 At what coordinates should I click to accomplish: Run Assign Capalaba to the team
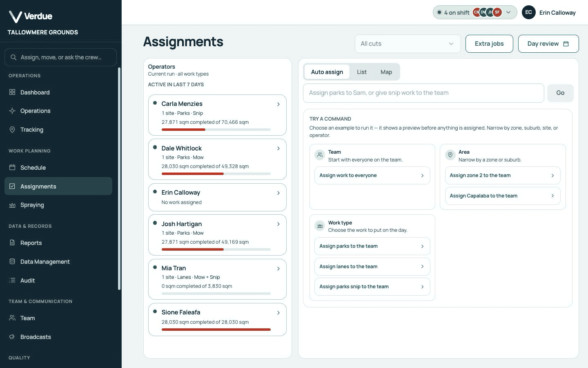(x=503, y=196)
